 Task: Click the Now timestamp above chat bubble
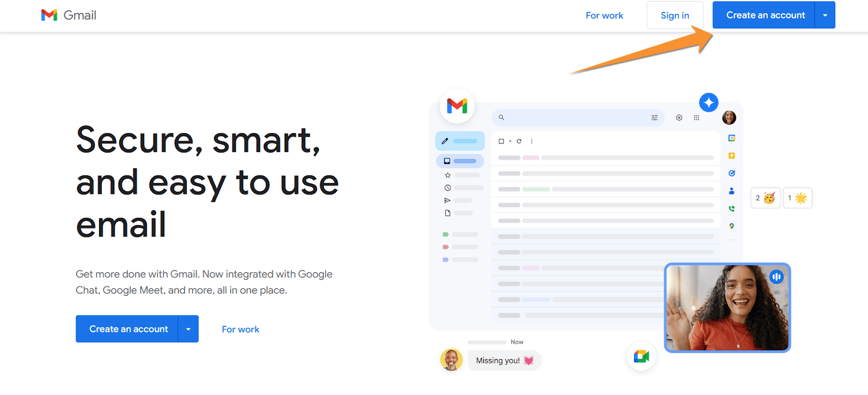(x=517, y=342)
